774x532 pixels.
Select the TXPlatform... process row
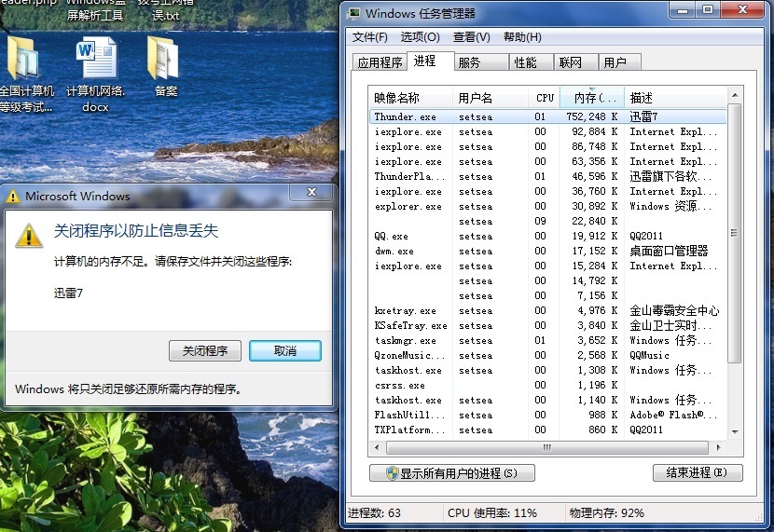coord(547,430)
